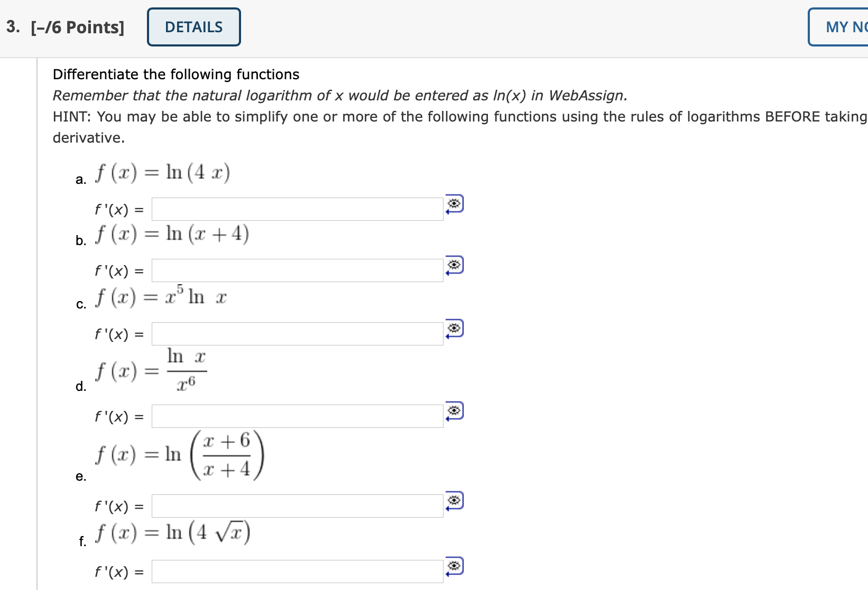Click the answer field under f(x) = ln((x+6)/(x+4))
Screen dimensions: 868x590
point(297,505)
